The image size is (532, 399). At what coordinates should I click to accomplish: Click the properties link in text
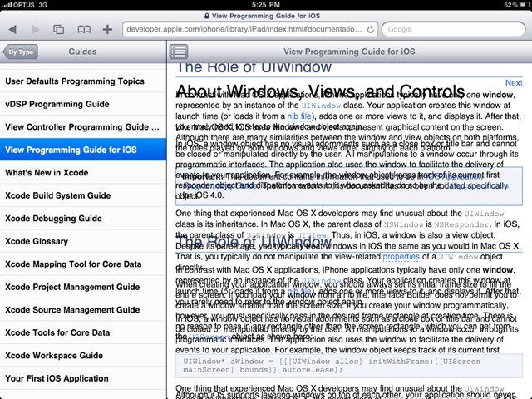tap(401, 257)
